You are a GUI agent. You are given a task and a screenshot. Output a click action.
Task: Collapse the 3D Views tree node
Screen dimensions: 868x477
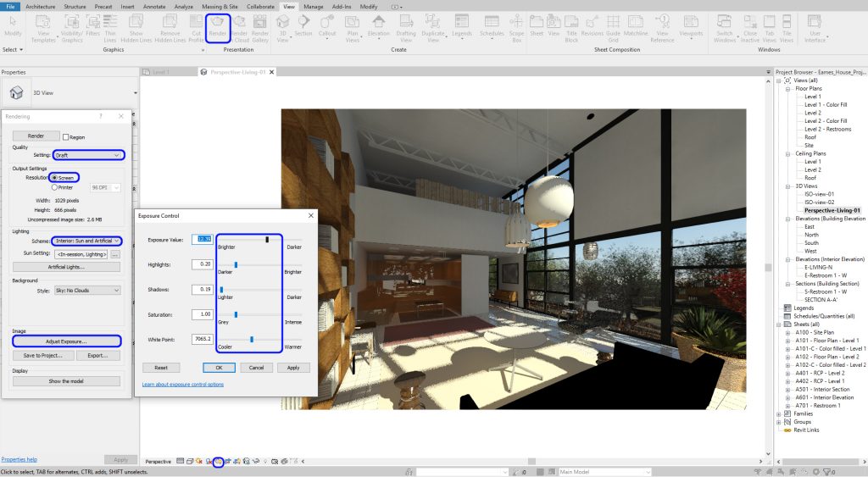[x=787, y=186]
